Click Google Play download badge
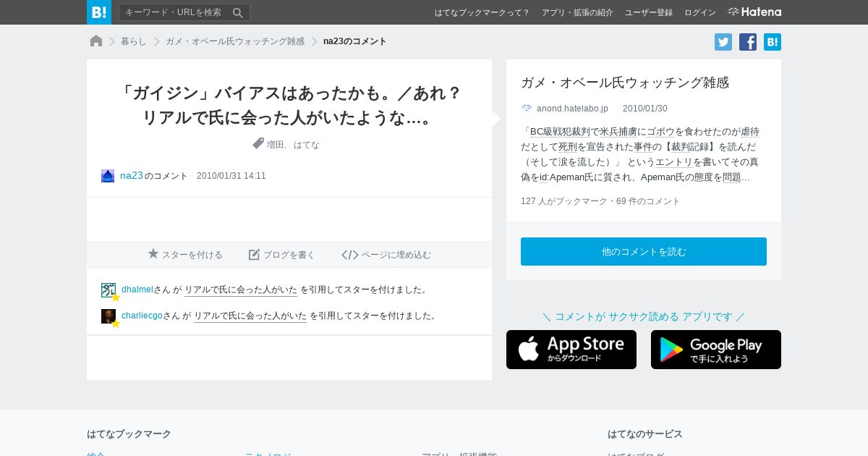 [x=716, y=350]
